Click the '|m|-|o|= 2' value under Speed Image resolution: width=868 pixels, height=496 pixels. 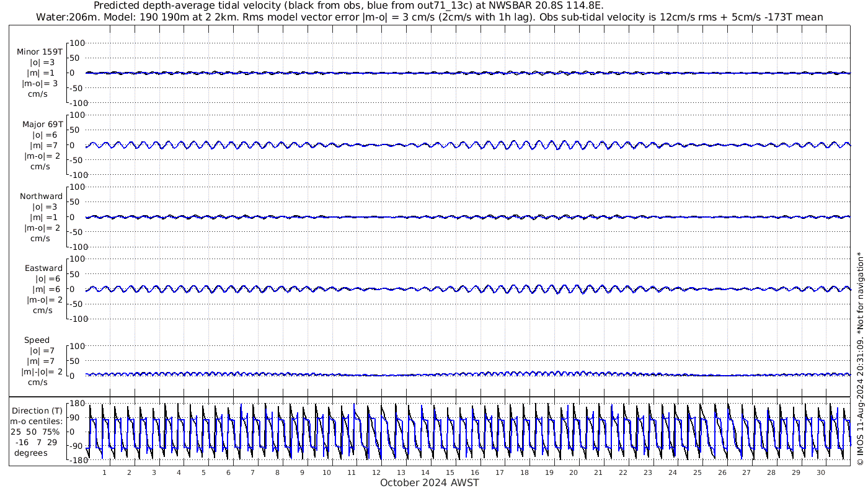click(42, 372)
